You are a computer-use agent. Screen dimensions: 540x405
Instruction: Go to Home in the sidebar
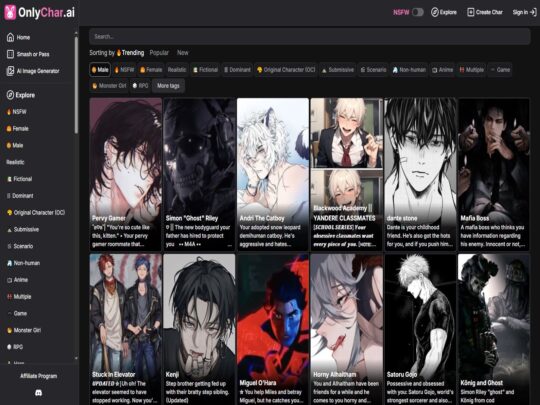click(x=19, y=37)
